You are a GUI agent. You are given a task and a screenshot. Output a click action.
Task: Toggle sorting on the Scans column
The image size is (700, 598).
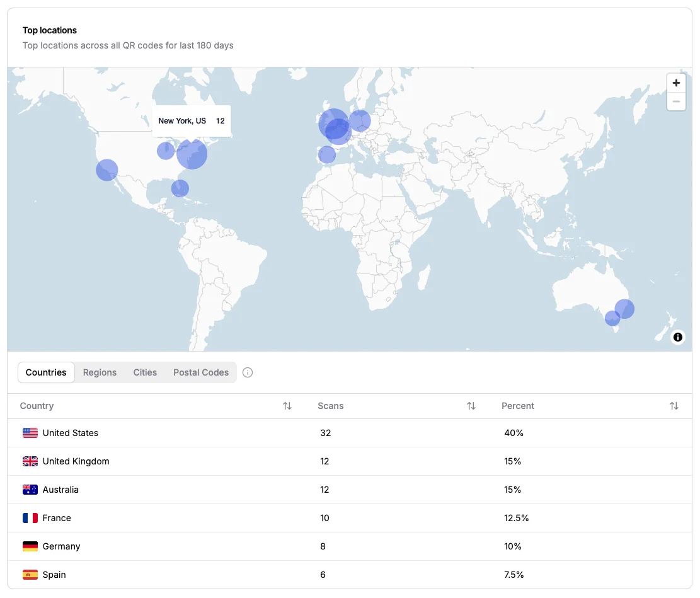[x=471, y=406]
